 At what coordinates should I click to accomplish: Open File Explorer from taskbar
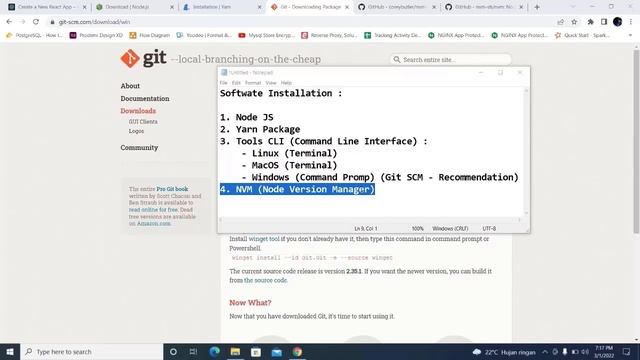(235, 351)
